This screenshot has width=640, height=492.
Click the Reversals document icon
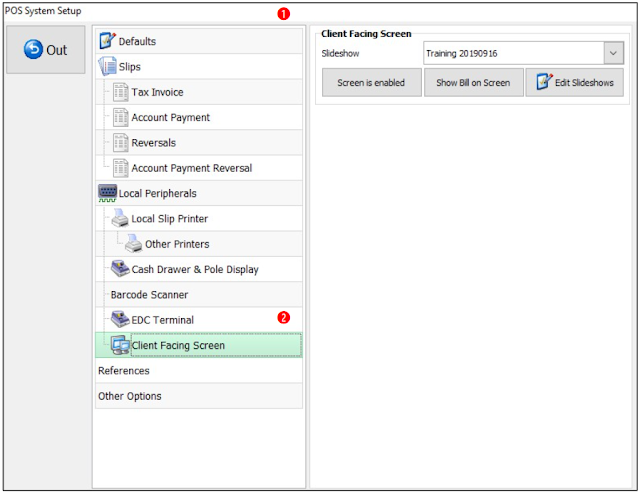[121, 142]
